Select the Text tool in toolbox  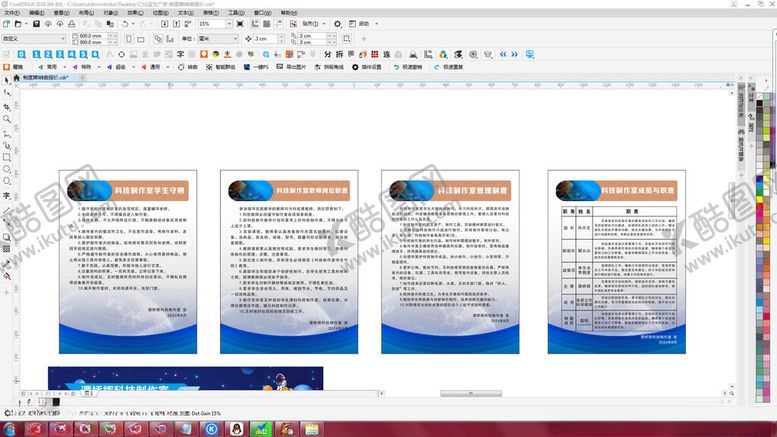6,196
